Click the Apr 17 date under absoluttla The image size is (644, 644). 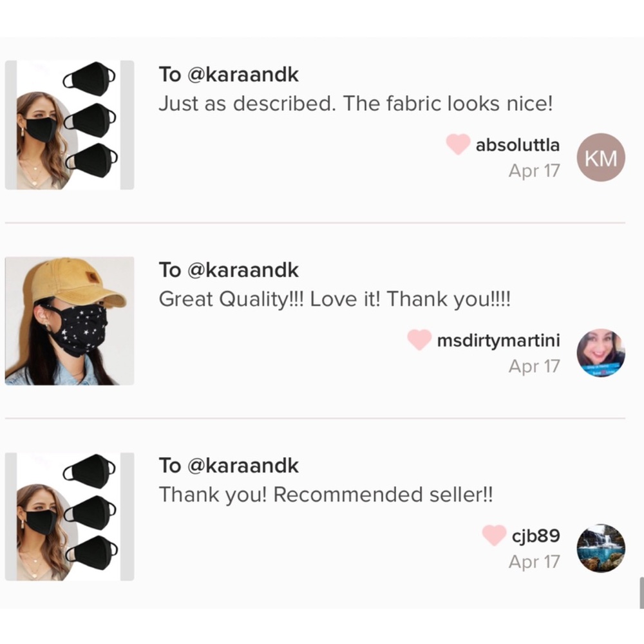pyautogui.click(x=534, y=171)
